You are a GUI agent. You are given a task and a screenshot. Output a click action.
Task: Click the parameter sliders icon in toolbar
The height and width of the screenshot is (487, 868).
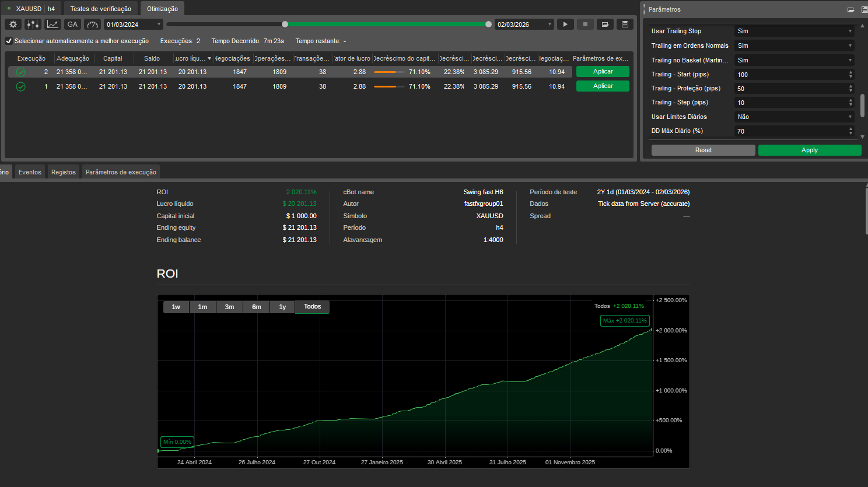pyautogui.click(x=33, y=24)
